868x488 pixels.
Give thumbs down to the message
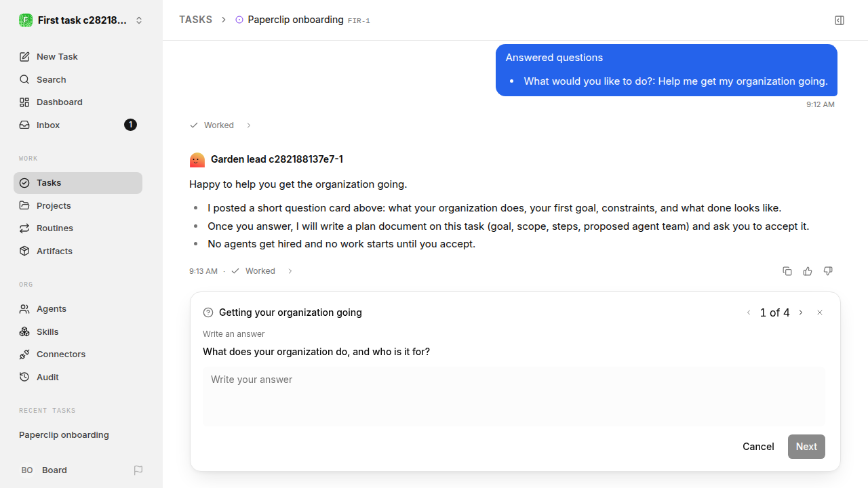(x=828, y=271)
